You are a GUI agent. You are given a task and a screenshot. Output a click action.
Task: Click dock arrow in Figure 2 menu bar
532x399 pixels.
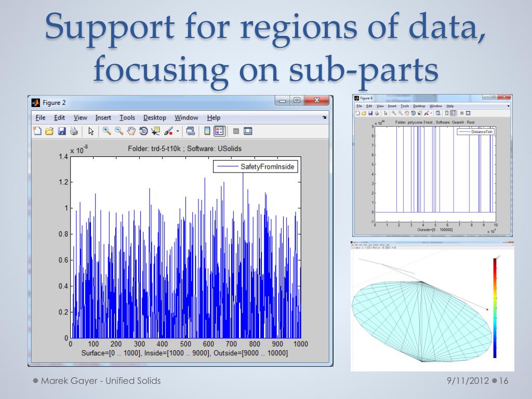click(324, 117)
